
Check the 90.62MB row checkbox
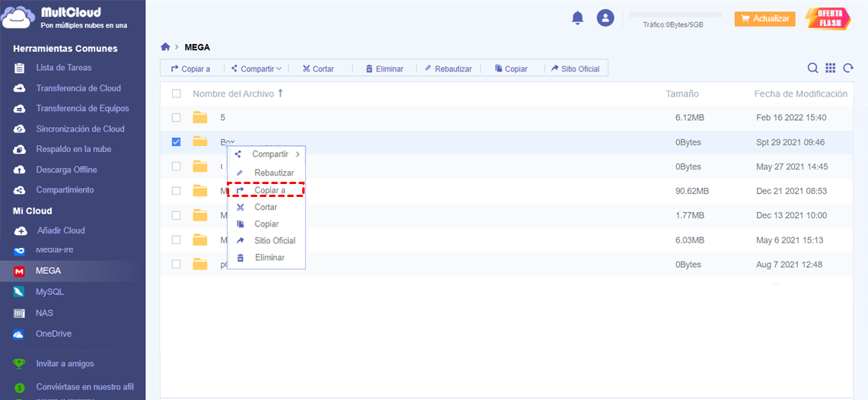tap(176, 190)
